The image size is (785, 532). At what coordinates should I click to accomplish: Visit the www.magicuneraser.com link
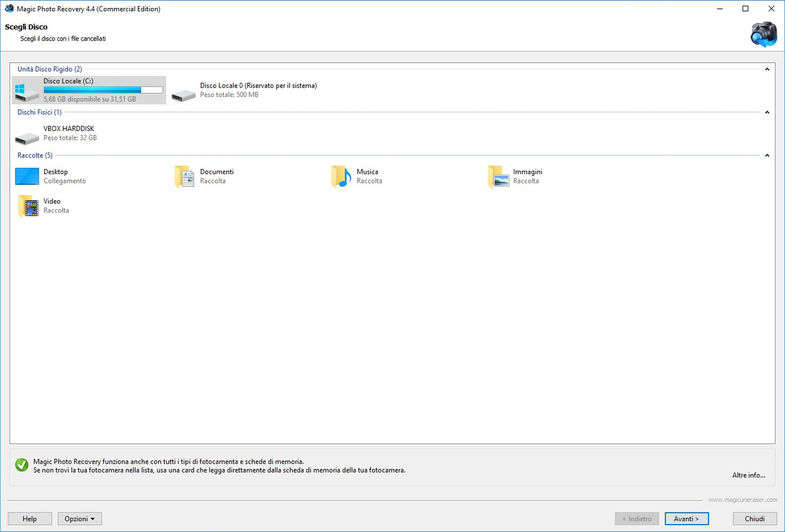pos(743,499)
